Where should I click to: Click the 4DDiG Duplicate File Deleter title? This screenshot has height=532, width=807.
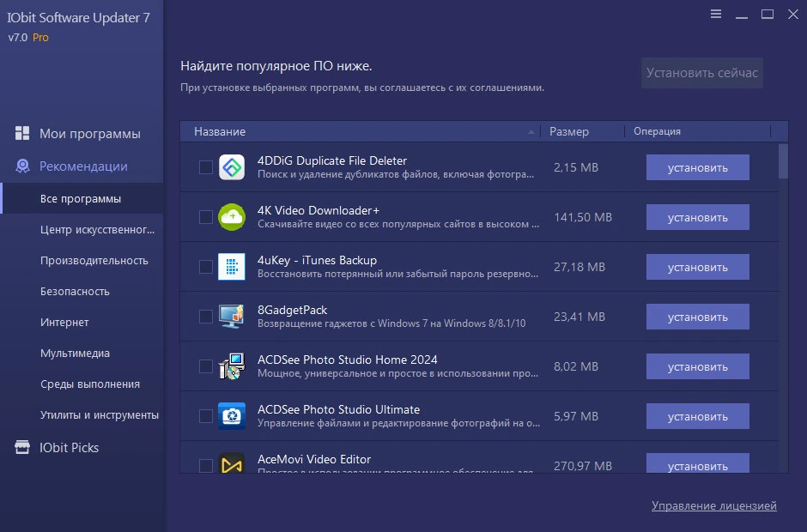point(332,160)
